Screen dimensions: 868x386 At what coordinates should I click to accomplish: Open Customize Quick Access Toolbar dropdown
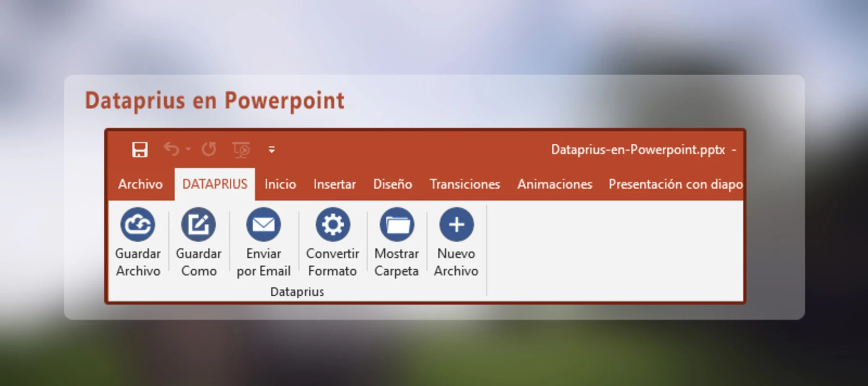tap(272, 150)
